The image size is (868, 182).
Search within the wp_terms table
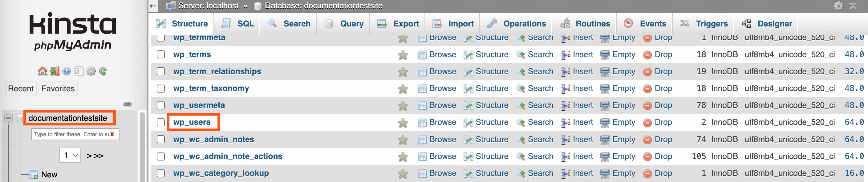pyautogui.click(x=540, y=54)
